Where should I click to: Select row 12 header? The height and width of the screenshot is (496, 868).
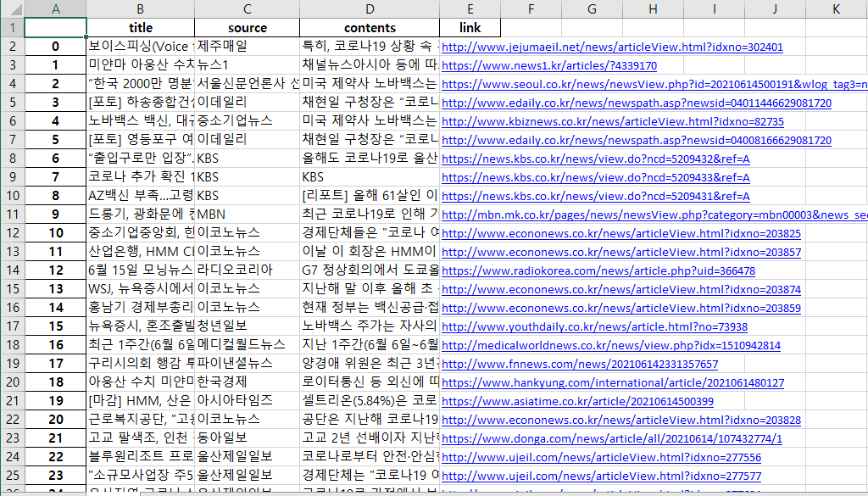click(x=12, y=232)
